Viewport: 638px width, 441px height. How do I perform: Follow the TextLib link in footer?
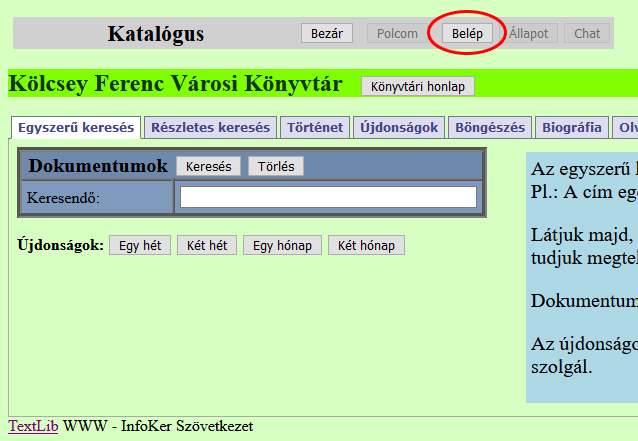33,427
